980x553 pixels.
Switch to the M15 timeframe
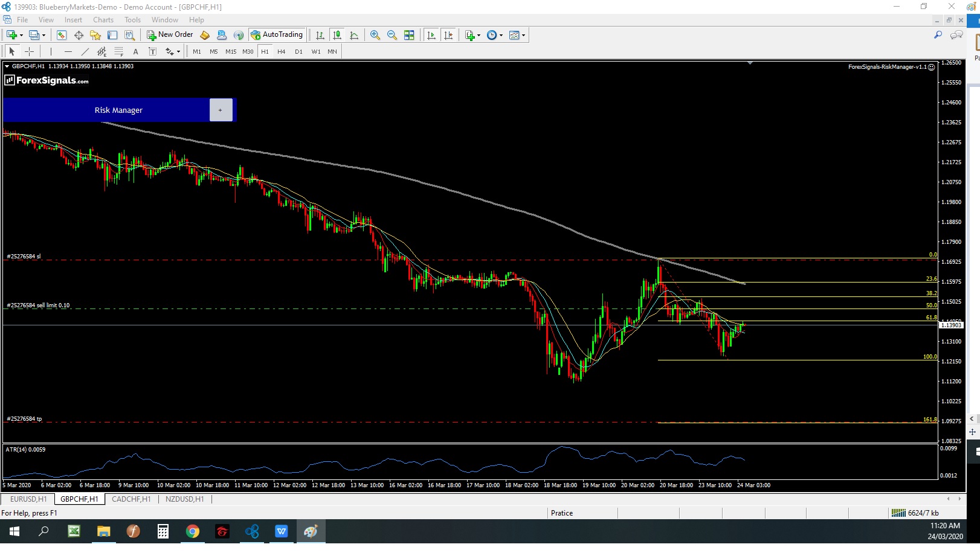231,51
